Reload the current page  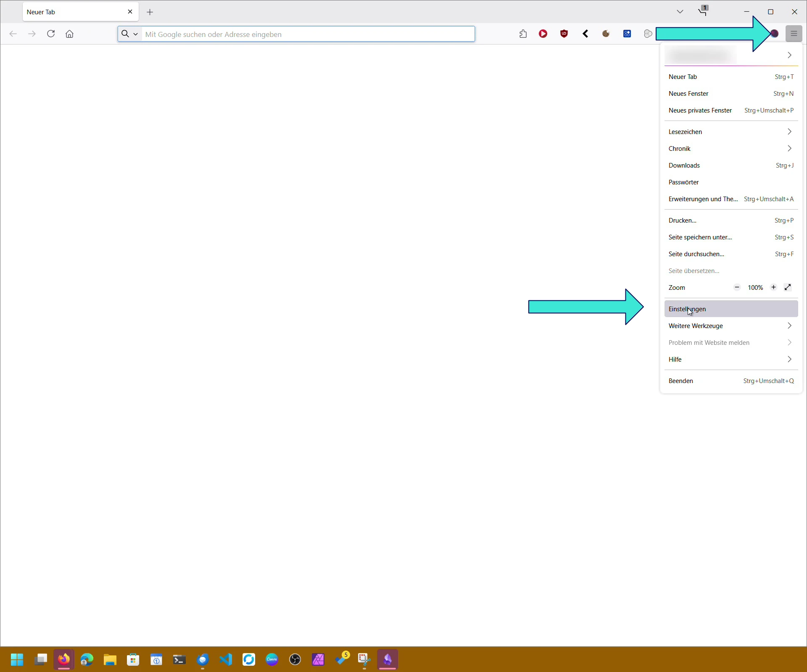51,34
